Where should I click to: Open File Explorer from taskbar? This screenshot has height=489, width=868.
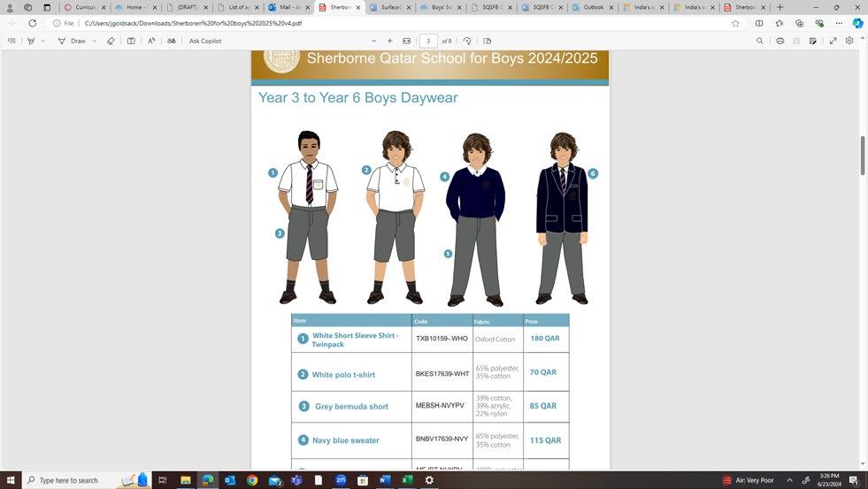pos(186,480)
